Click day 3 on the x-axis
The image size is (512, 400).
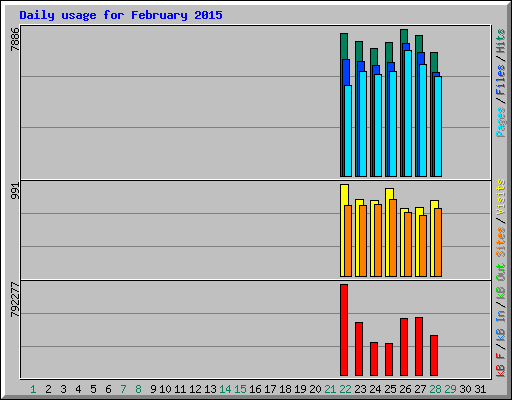pos(63,389)
